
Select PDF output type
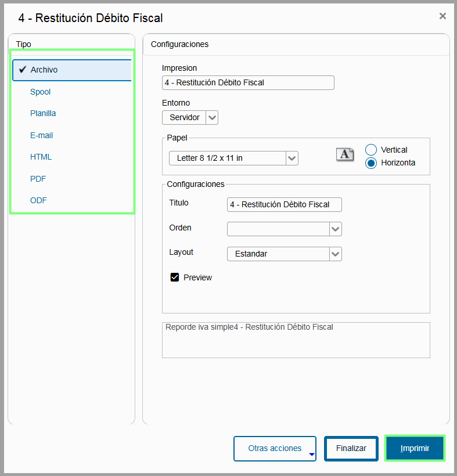click(38, 179)
